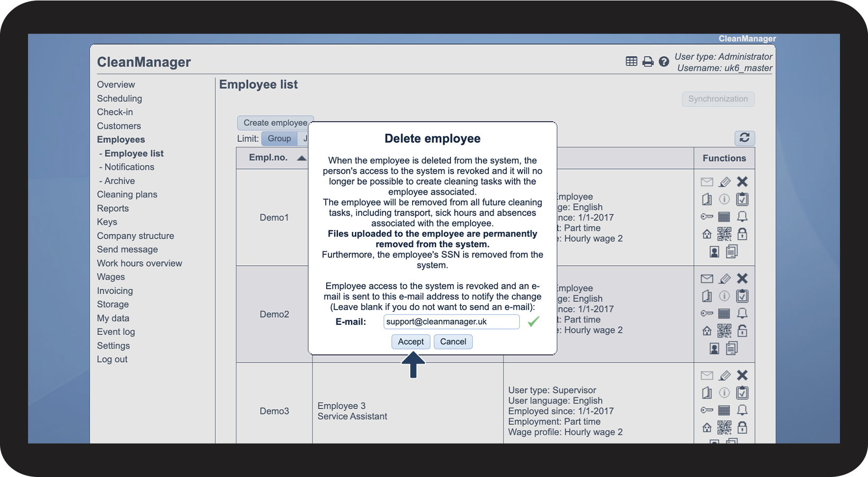
Task: Open the Archive submenu item
Action: 119,181
